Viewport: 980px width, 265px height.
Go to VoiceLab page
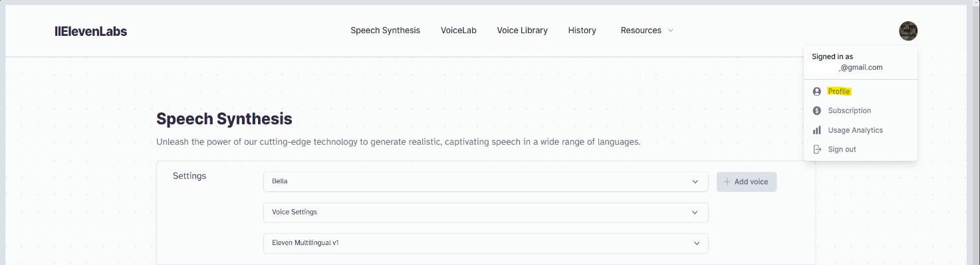tap(459, 31)
